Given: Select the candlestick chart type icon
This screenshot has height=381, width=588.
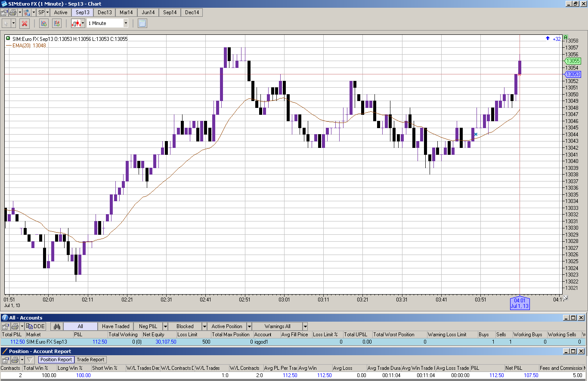Looking at the screenshot, I should (x=76, y=23).
